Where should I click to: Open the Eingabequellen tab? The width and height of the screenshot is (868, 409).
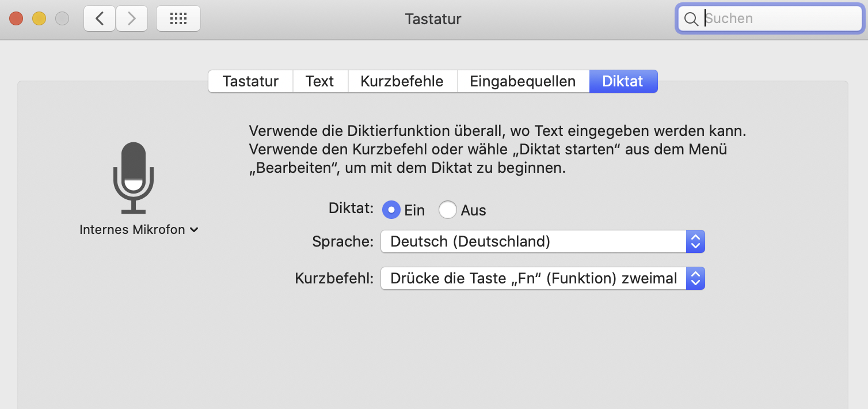click(x=523, y=81)
